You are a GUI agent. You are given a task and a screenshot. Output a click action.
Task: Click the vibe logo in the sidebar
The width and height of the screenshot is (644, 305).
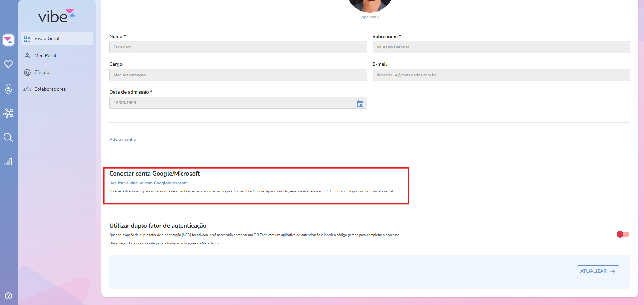click(57, 16)
